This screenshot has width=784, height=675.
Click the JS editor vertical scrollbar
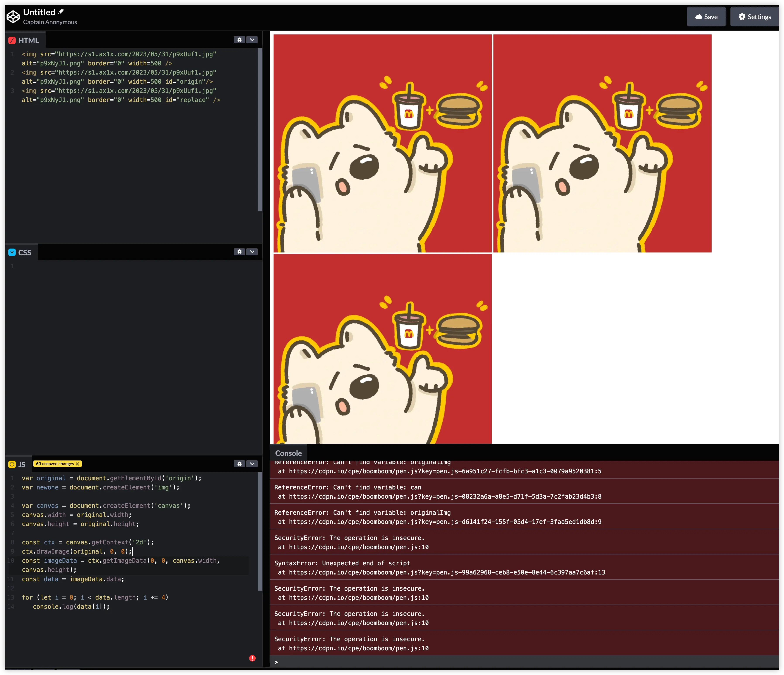click(x=260, y=531)
